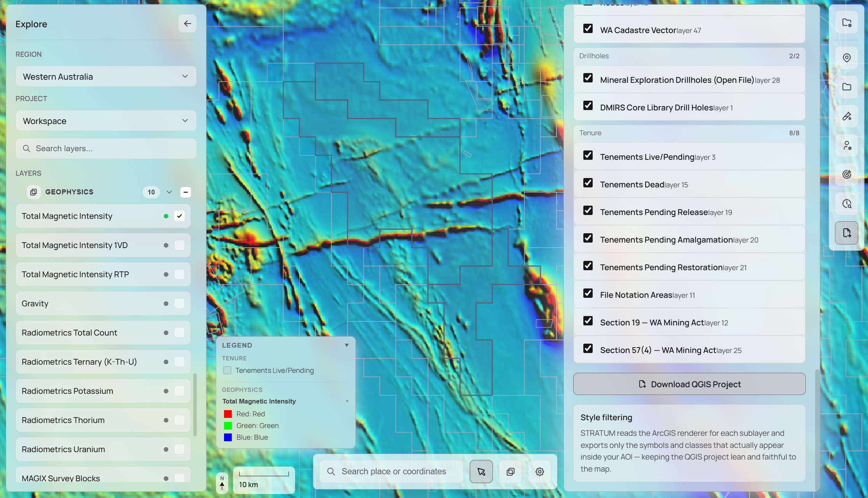This screenshot has width=868, height=498.
Task: Open the folder settings icon in right toolbar
Action: point(847,23)
